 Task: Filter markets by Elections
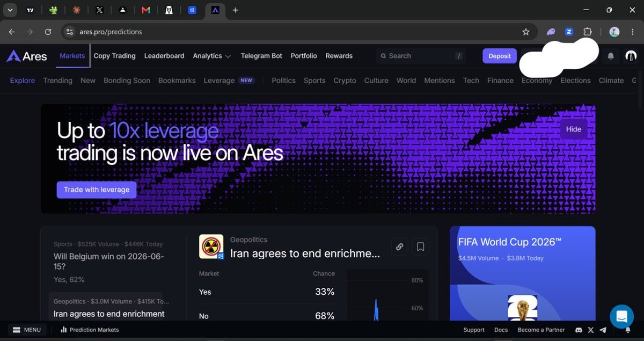(575, 81)
